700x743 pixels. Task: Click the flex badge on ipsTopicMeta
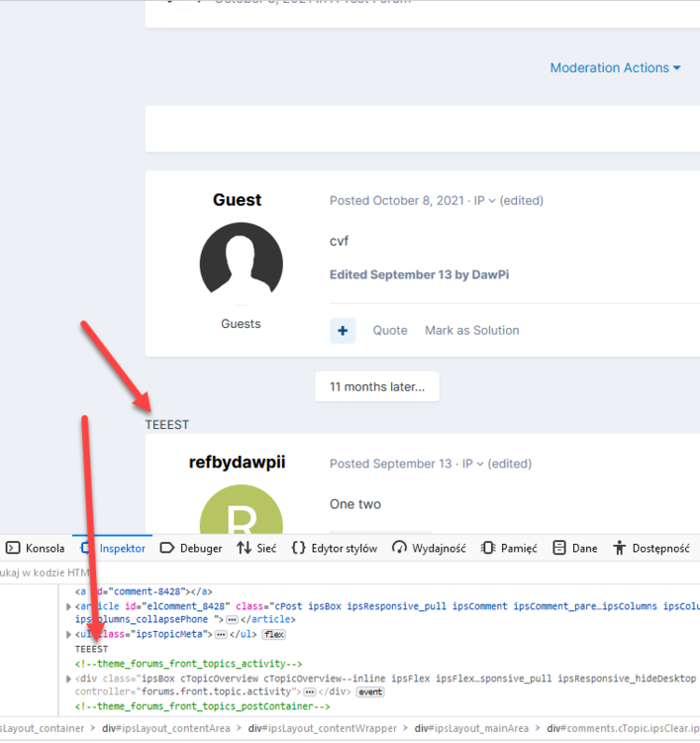coord(273,634)
